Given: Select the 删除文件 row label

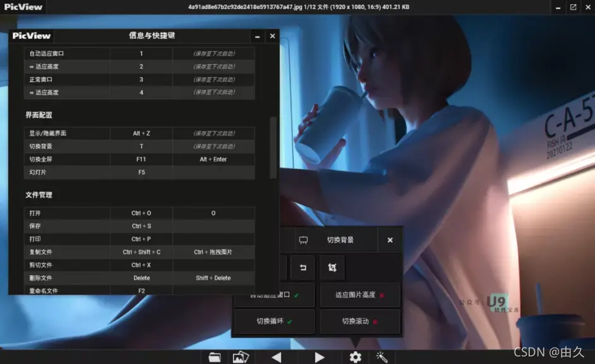Looking at the screenshot, I should pos(41,278).
